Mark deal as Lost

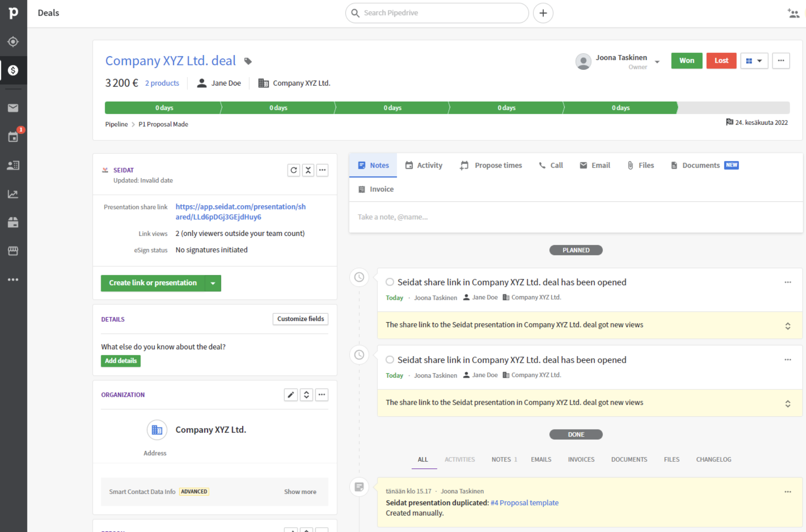pyautogui.click(x=721, y=61)
